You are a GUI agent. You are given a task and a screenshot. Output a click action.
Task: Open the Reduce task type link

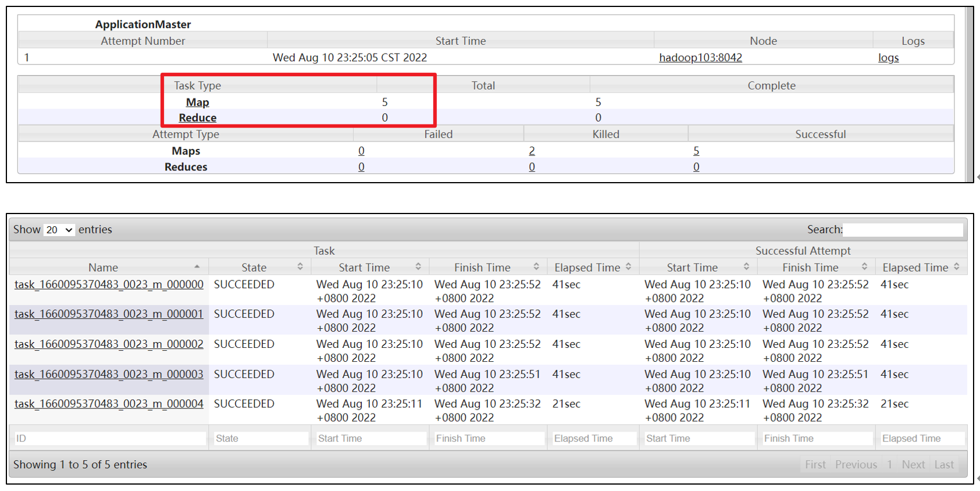(197, 118)
